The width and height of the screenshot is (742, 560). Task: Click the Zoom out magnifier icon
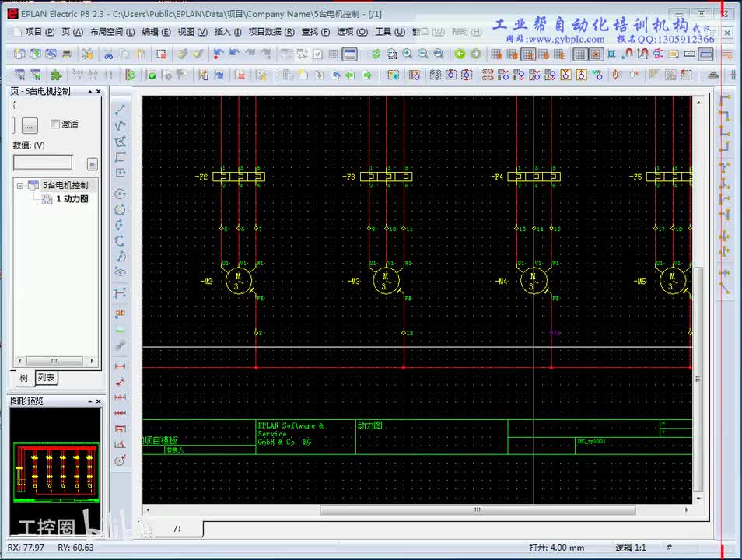click(423, 54)
